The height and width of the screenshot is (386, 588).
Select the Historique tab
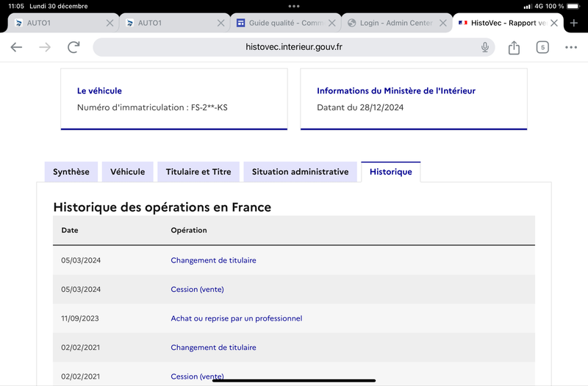pyautogui.click(x=391, y=172)
